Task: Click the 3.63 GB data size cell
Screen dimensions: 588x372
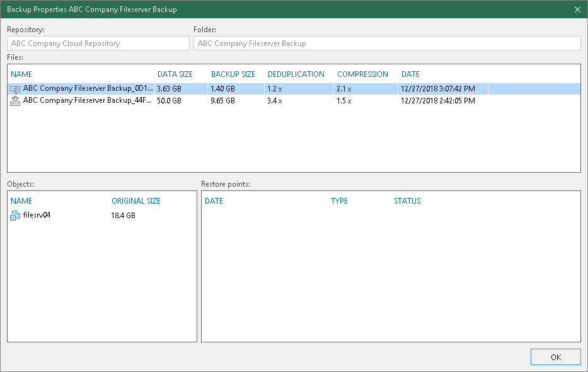Action: point(169,89)
